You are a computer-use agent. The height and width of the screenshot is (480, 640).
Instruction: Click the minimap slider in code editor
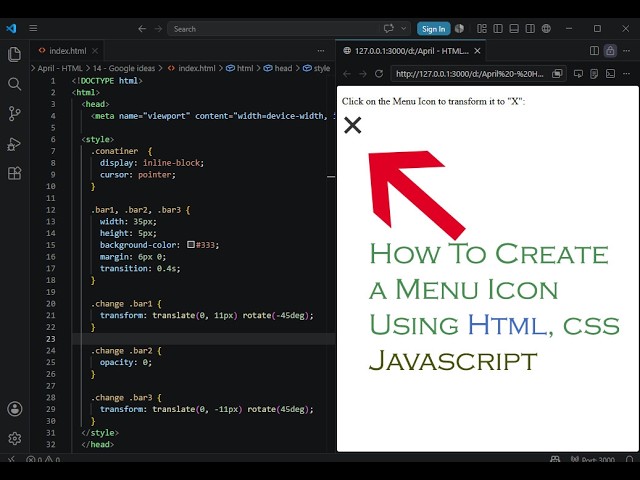[331, 177]
